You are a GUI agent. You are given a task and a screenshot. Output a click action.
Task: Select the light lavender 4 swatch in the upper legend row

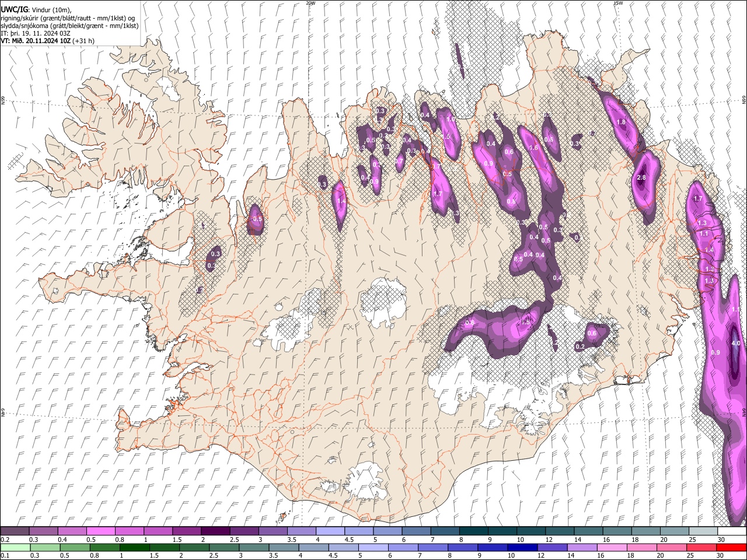330,531
